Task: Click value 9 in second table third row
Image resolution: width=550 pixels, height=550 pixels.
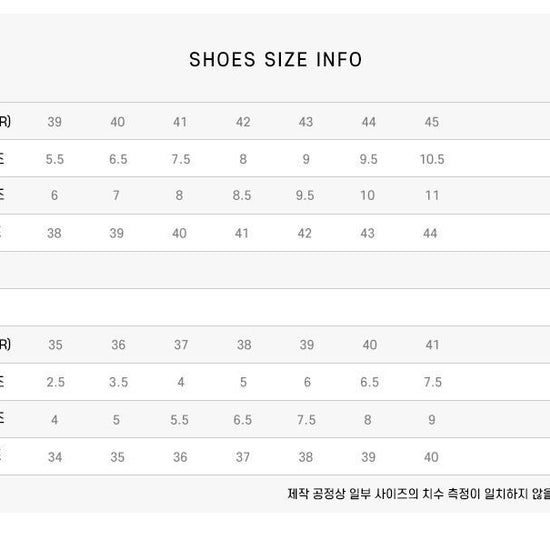Action: coord(432,420)
